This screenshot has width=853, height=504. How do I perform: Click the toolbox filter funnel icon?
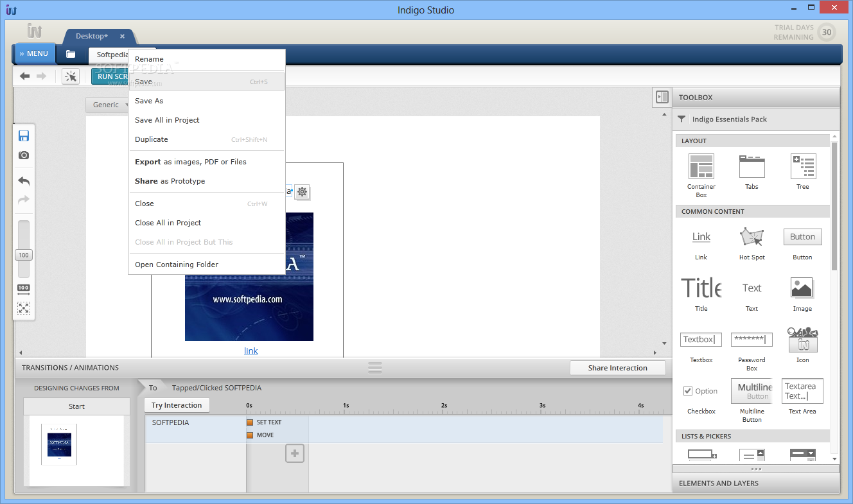click(x=682, y=119)
